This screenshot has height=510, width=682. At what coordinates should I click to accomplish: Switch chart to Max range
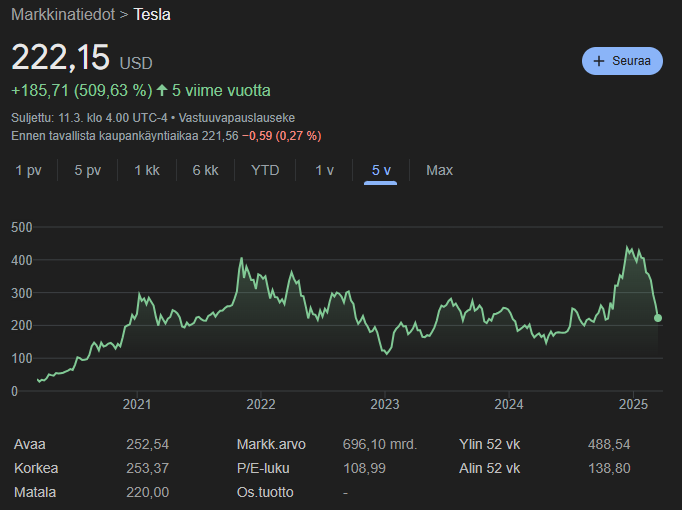(x=439, y=170)
